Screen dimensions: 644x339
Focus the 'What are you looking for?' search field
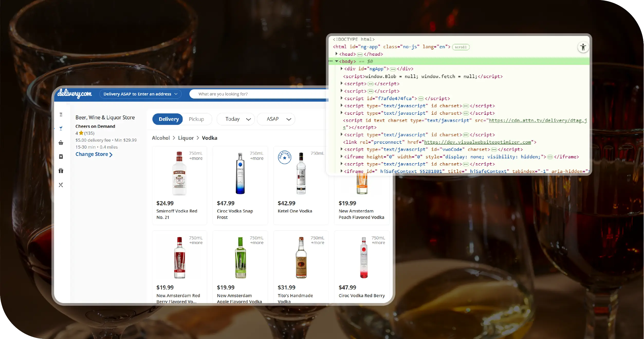tap(257, 94)
